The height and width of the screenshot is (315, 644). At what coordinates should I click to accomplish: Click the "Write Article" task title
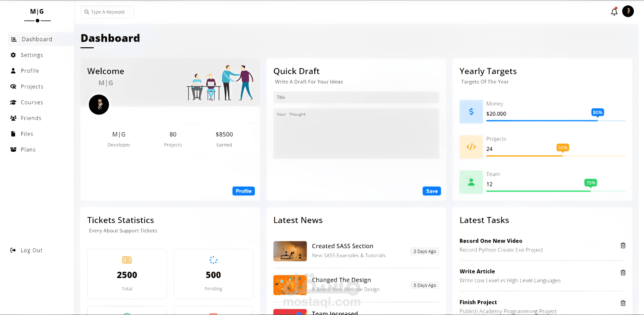[x=477, y=271]
